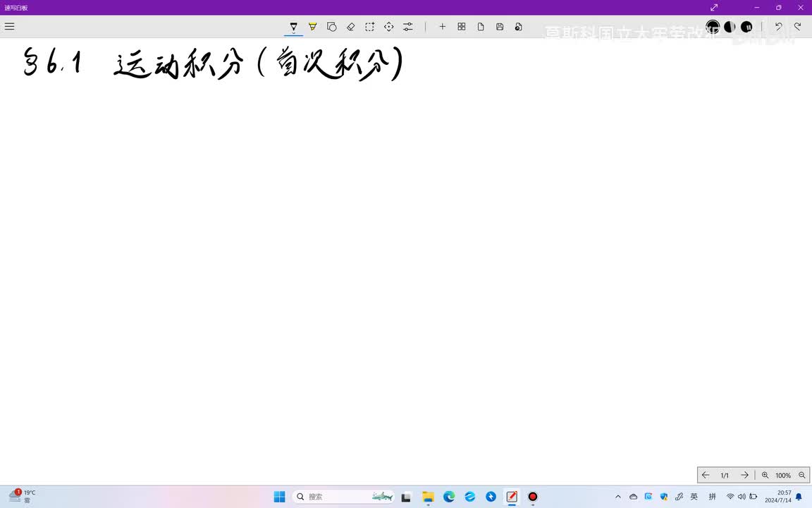
Task: Expand the pen tool options chevron
Action: 294,33
